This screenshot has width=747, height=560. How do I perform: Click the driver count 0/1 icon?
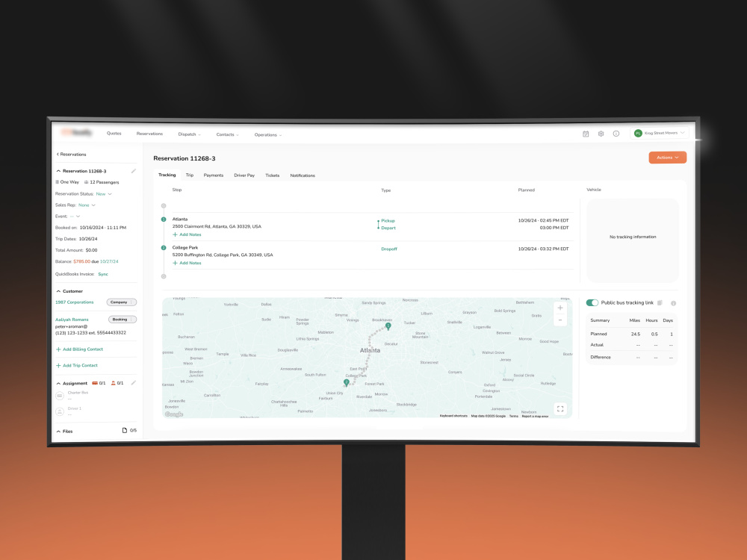pyautogui.click(x=114, y=383)
